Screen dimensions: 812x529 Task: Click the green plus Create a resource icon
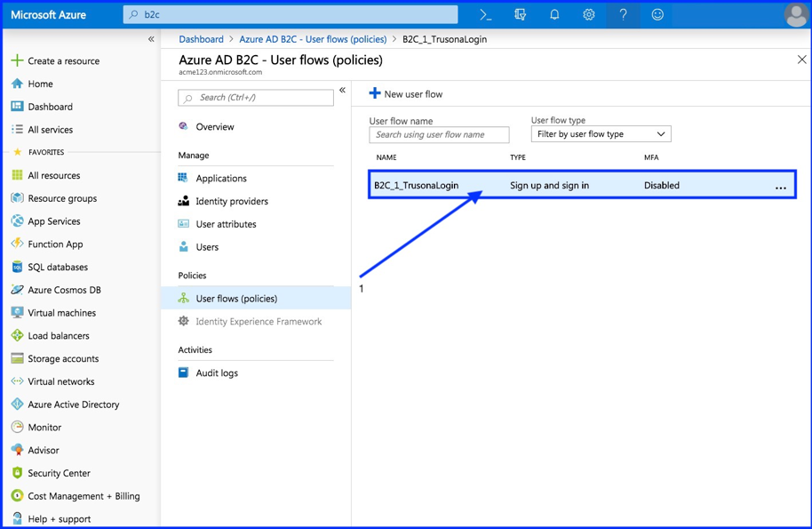[17, 60]
